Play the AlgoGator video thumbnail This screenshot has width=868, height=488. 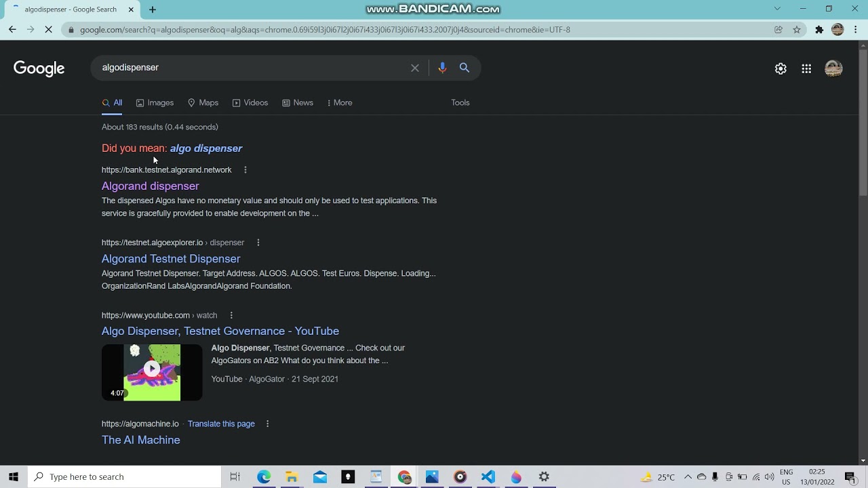coord(152,373)
